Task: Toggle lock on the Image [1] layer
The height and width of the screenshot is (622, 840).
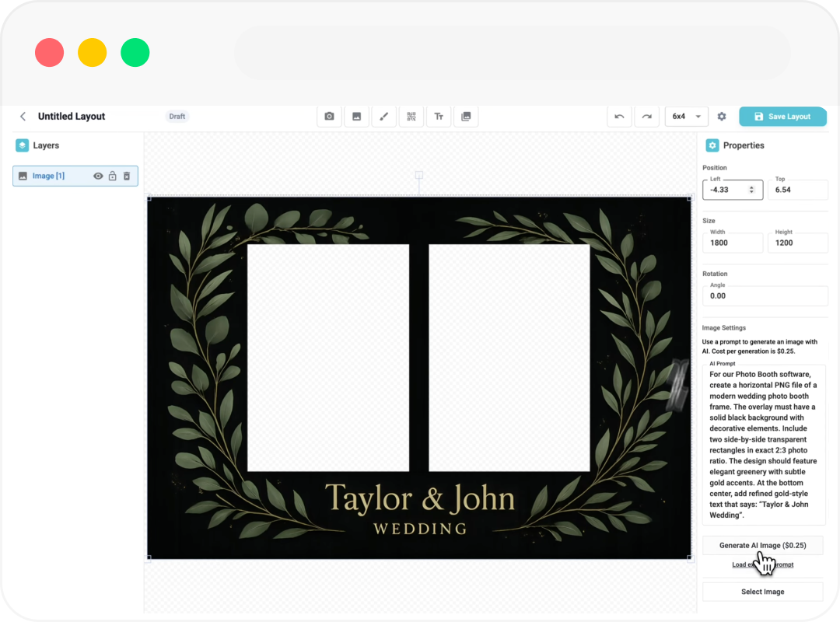Action: click(112, 176)
